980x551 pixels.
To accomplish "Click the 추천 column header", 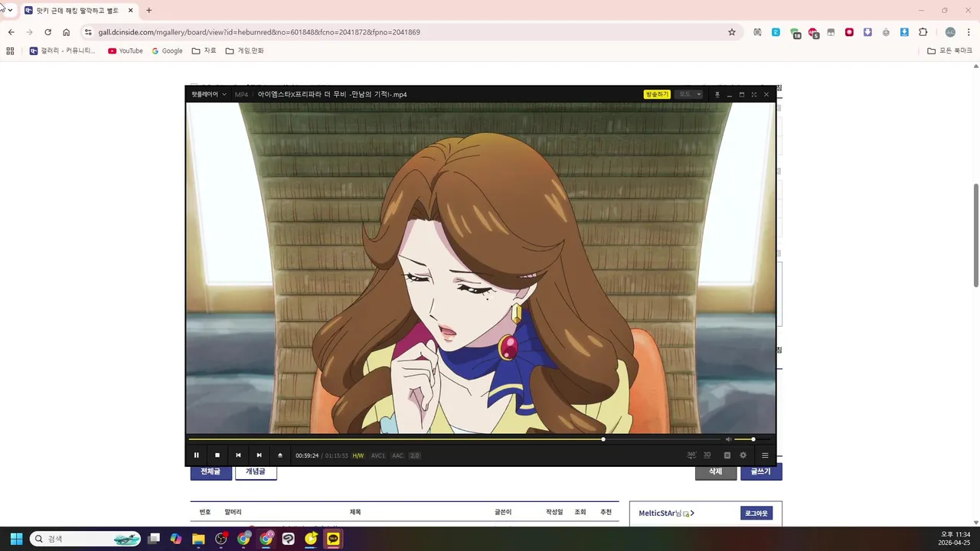I will [606, 512].
